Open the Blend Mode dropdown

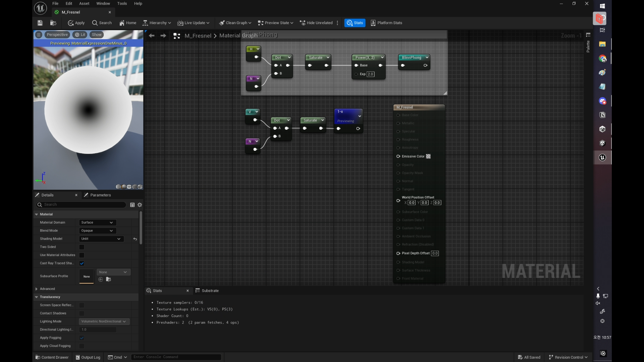point(97,231)
